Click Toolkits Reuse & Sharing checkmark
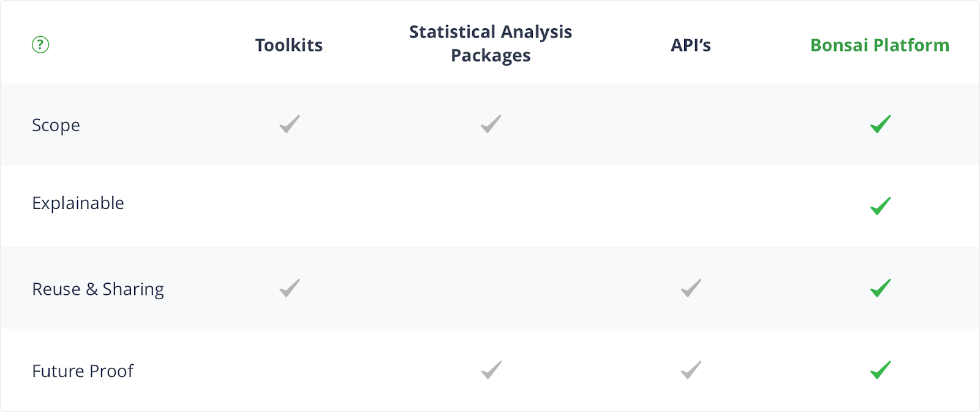 (x=290, y=288)
